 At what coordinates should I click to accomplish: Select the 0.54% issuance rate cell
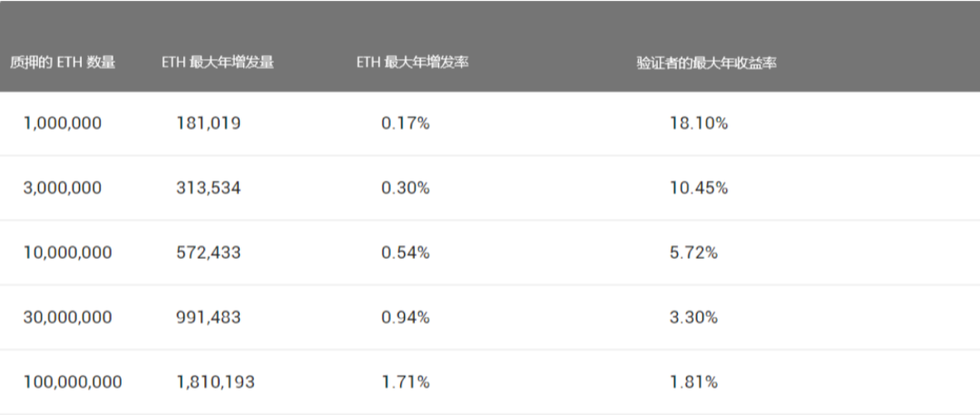(406, 252)
